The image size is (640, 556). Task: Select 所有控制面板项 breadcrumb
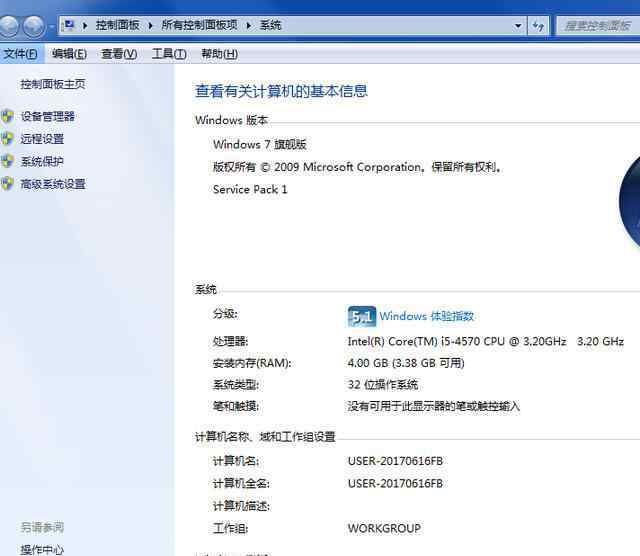pos(199,25)
